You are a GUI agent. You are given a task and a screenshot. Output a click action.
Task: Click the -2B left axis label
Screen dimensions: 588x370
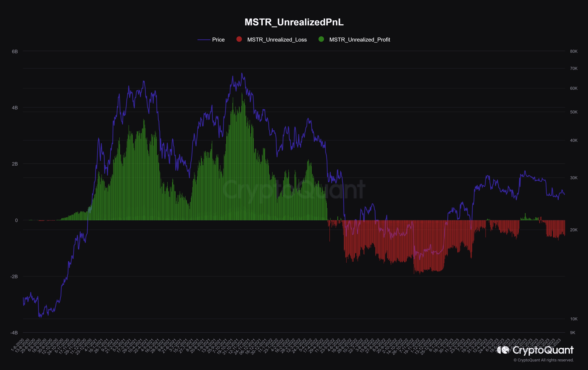pyautogui.click(x=14, y=276)
